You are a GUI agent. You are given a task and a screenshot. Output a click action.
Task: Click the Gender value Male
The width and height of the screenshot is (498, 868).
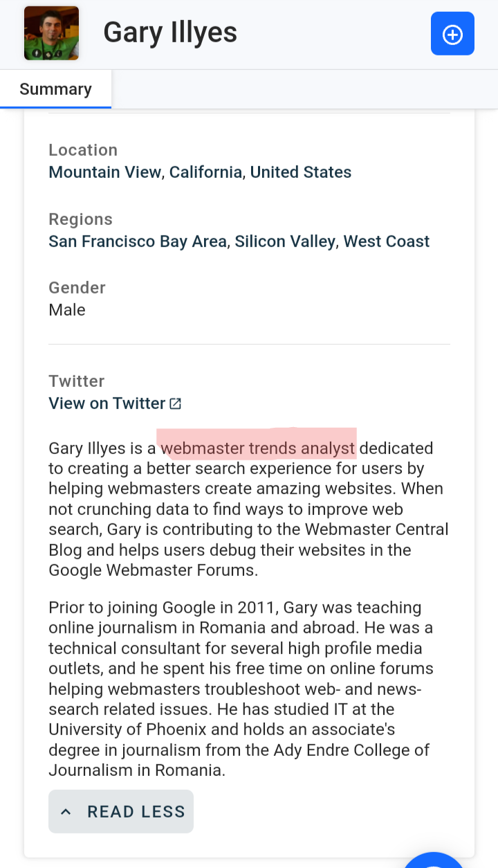67,309
